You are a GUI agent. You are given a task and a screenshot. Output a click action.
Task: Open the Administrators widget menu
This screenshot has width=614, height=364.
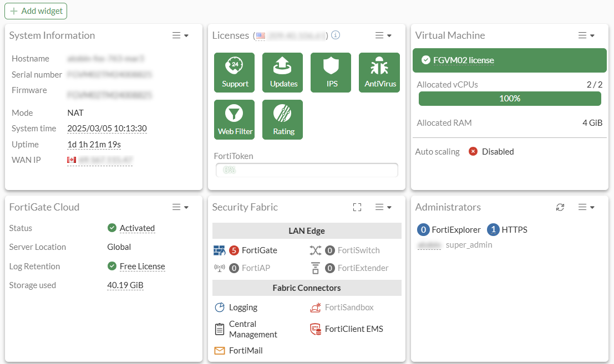pos(586,207)
